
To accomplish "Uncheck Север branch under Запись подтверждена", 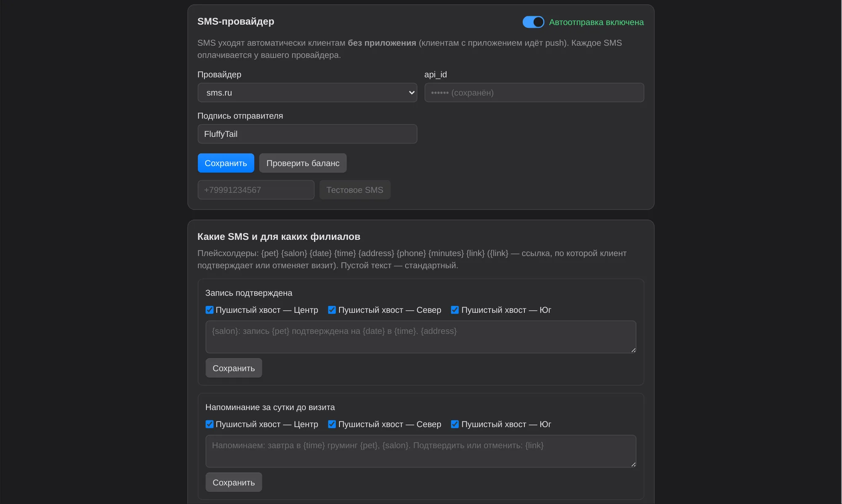I will point(332,310).
